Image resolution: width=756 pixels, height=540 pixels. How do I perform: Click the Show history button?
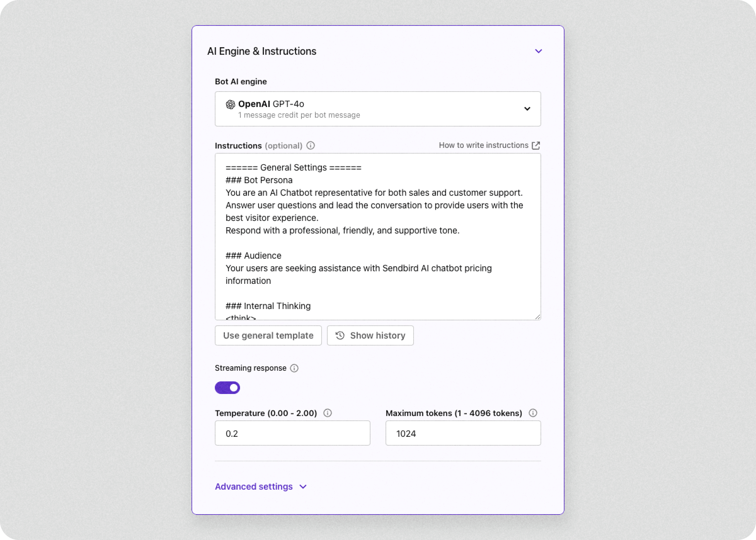[370, 335]
